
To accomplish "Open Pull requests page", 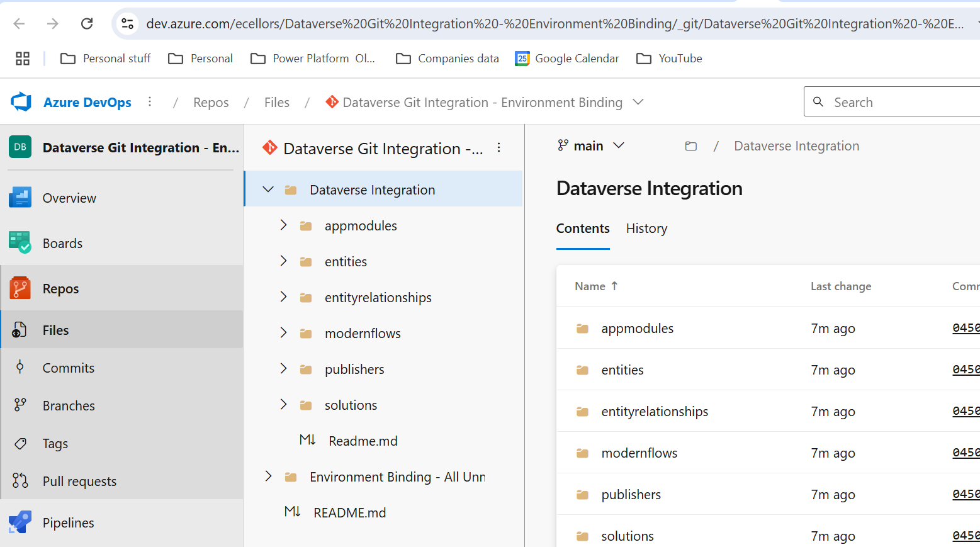I will (79, 482).
